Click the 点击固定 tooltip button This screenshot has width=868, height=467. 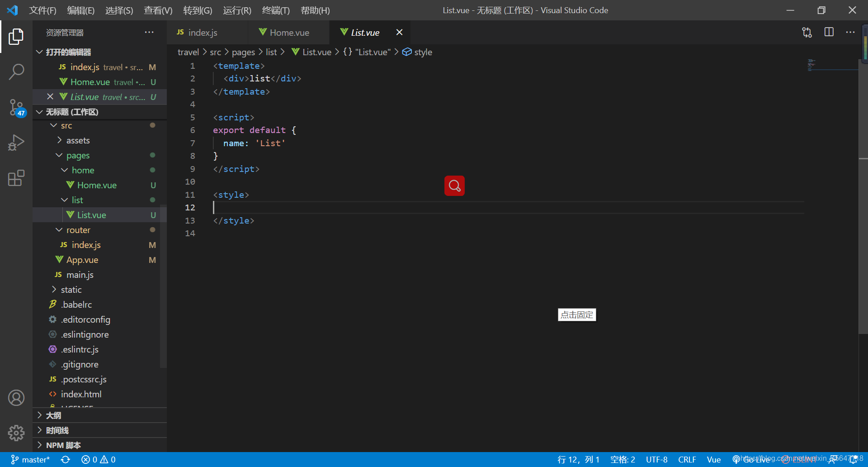pos(577,315)
